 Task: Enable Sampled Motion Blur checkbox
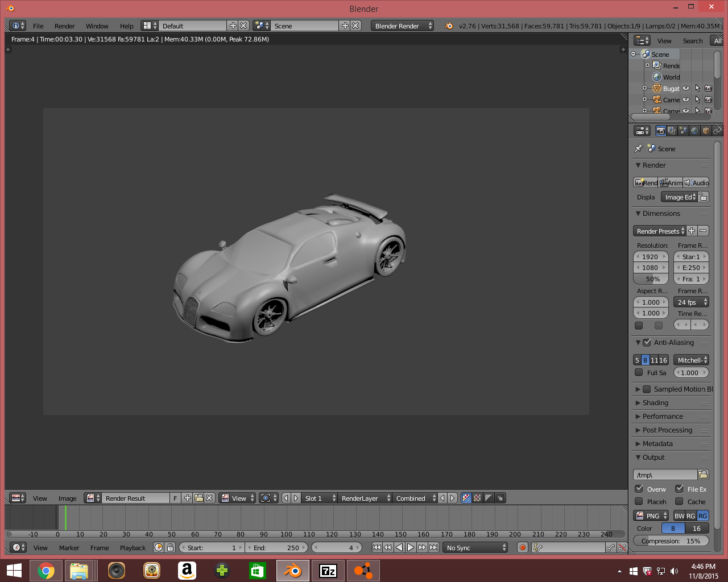(647, 389)
